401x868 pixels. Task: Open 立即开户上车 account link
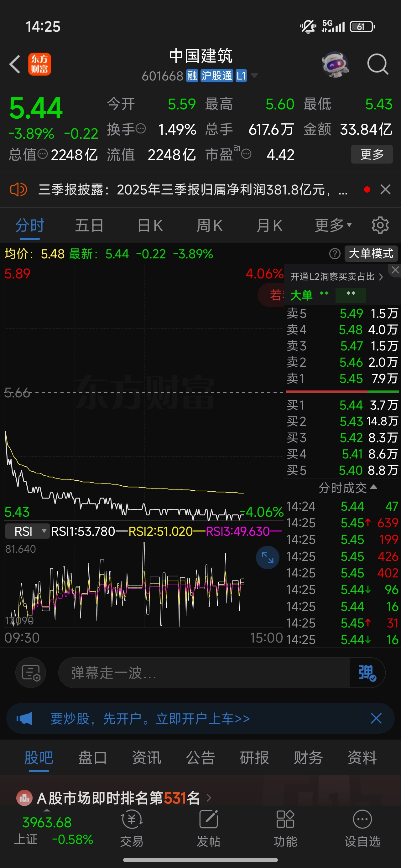pyautogui.click(x=202, y=719)
